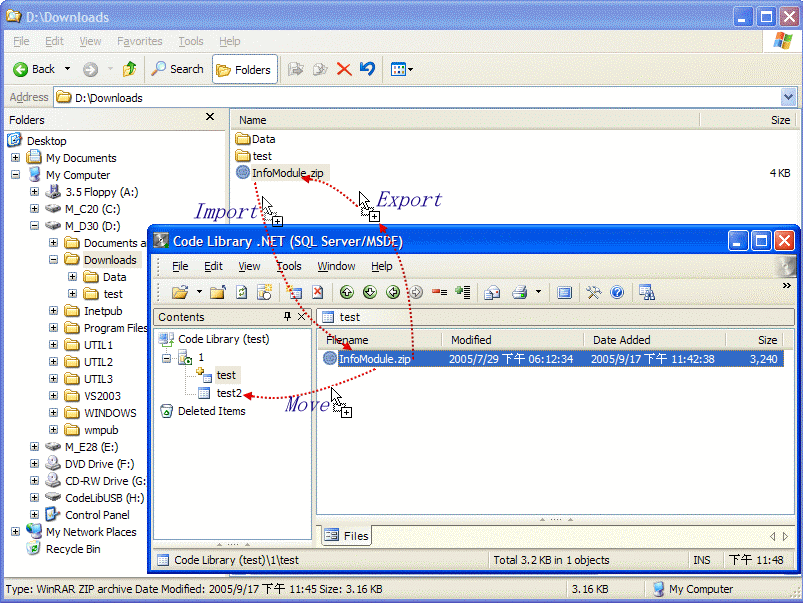Collapse My Computer in folder tree

(x=15, y=175)
